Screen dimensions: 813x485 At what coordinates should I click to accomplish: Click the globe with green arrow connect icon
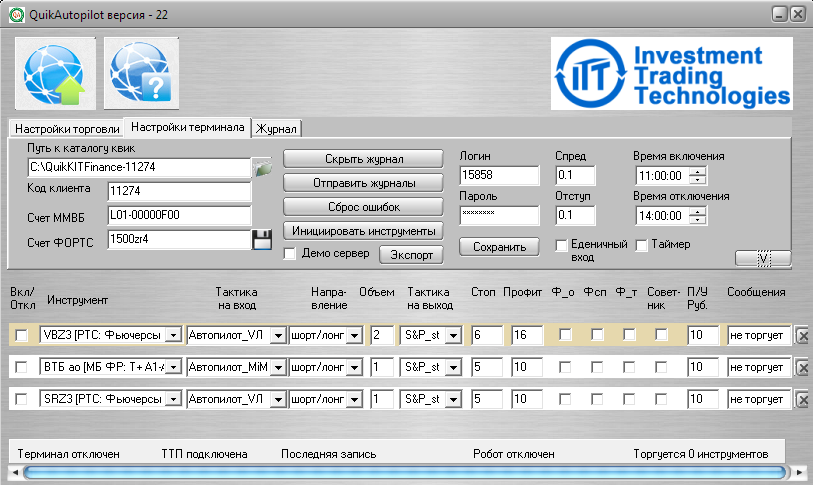pos(55,73)
